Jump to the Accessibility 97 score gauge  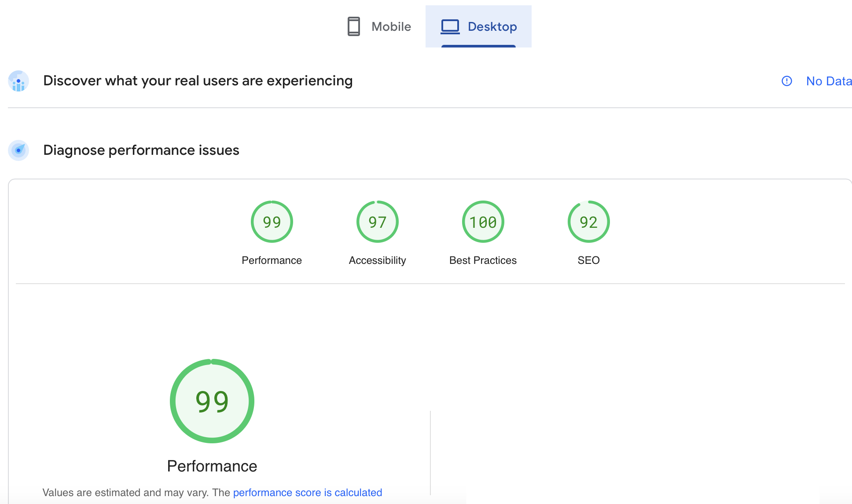click(x=378, y=222)
